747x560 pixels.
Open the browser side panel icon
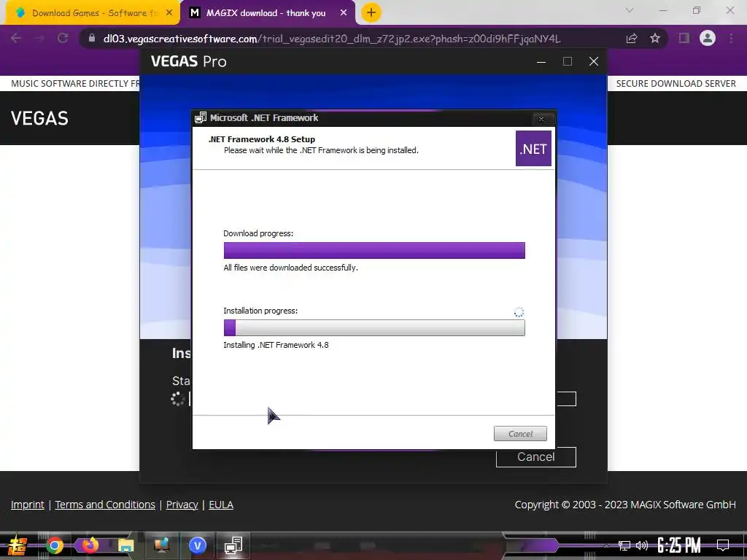[684, 38]
